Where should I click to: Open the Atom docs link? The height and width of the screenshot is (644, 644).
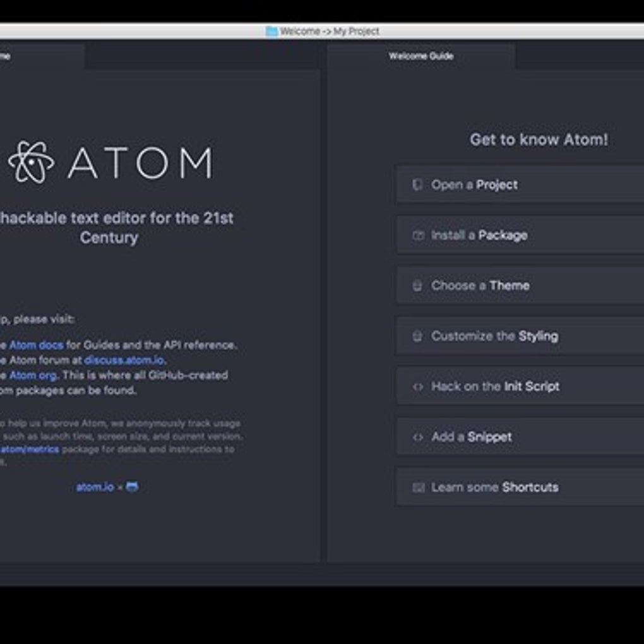(36, 345)
